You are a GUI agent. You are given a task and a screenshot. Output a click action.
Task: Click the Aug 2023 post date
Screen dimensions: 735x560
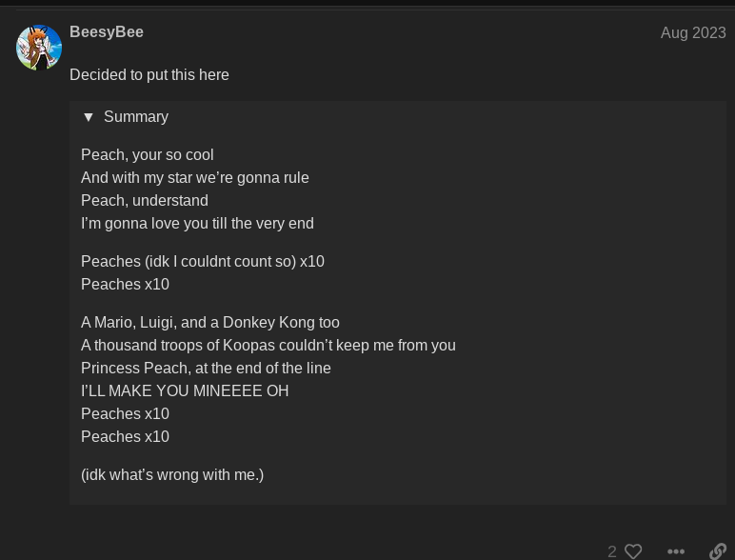point(693,32)
